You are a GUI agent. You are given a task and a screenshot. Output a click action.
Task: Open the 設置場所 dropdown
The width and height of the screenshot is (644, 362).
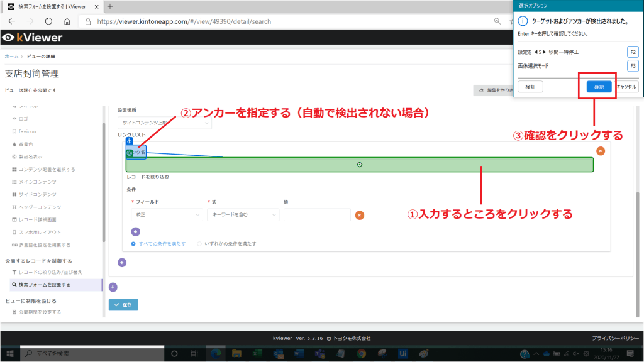click(165, 124)
